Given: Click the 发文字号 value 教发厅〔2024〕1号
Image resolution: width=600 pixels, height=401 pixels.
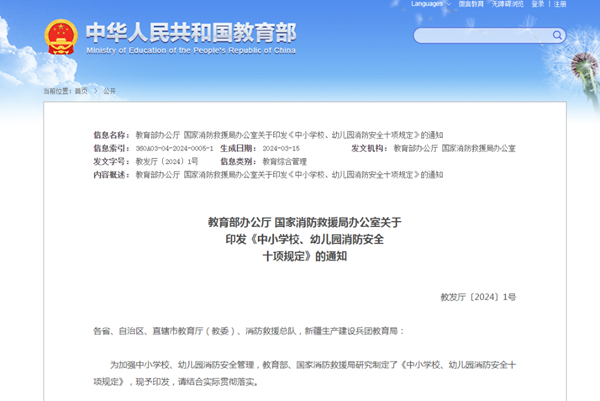Looking at the screenshot, I should tap(166, 160).
